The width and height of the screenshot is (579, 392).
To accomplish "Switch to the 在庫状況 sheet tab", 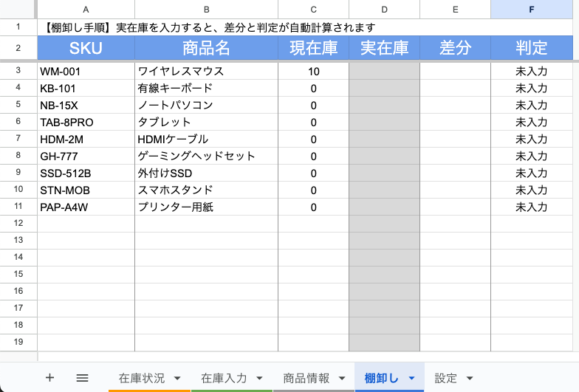I will pos(142,378).
